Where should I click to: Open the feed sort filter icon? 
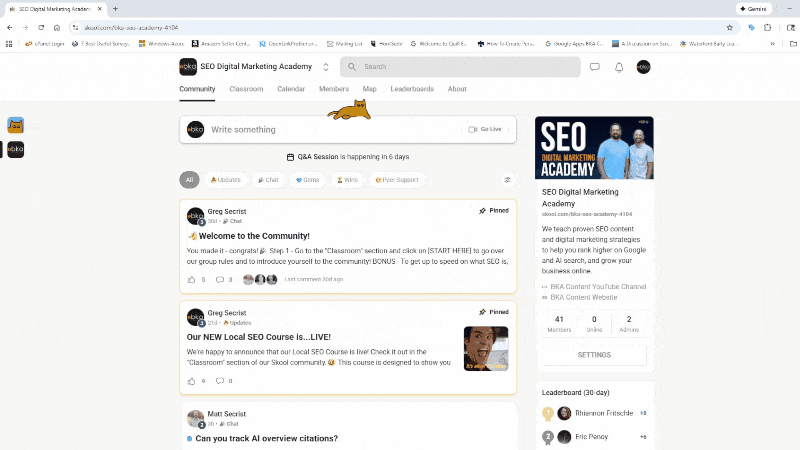point(507,180)
